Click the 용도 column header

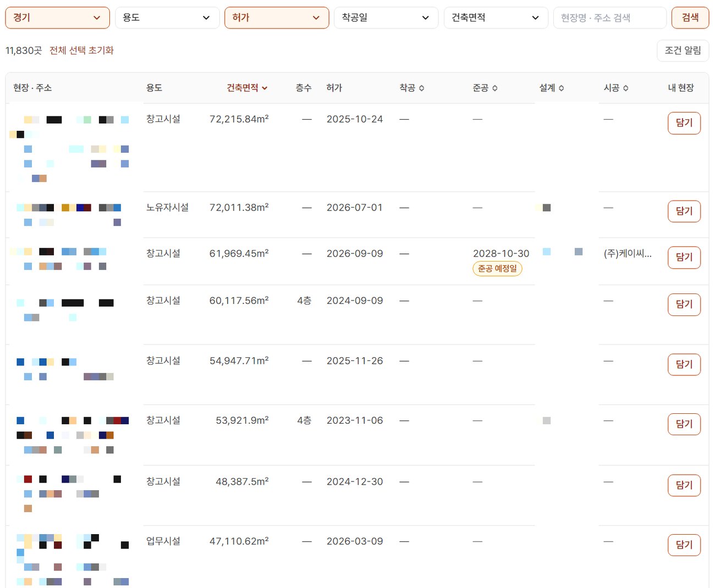pos(154,88)
